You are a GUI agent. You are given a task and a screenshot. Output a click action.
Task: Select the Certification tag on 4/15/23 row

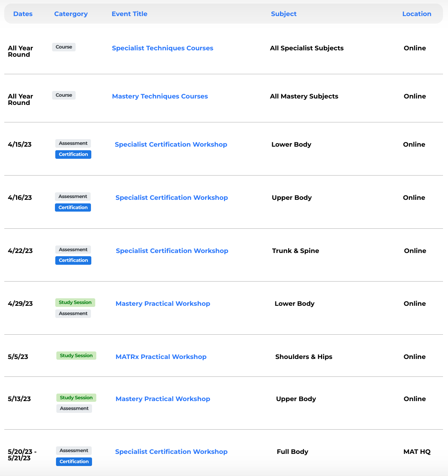(x=73, y=155)
